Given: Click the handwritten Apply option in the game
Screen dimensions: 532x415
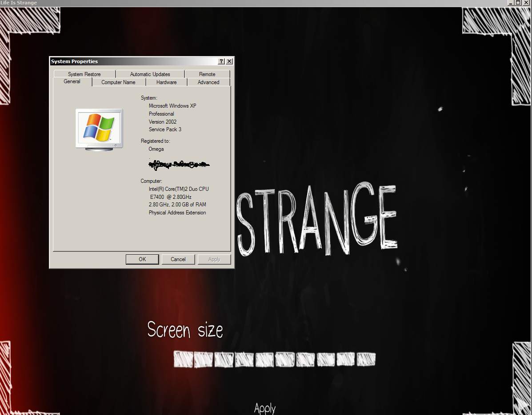Looking at the screenshot, I should (264, 408).
